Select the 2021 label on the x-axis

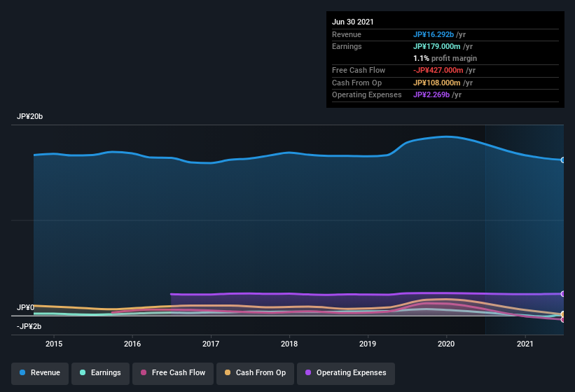[x=525, y=344]
